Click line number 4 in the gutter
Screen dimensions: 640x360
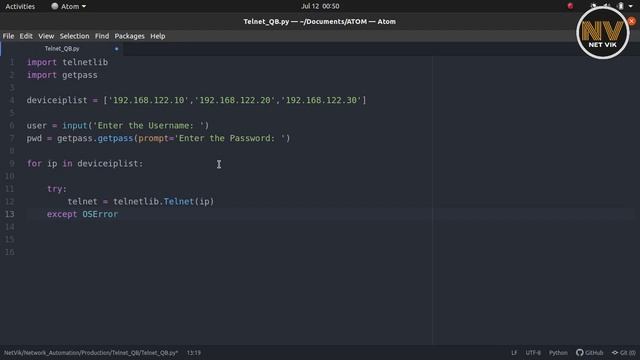point(12,100)
